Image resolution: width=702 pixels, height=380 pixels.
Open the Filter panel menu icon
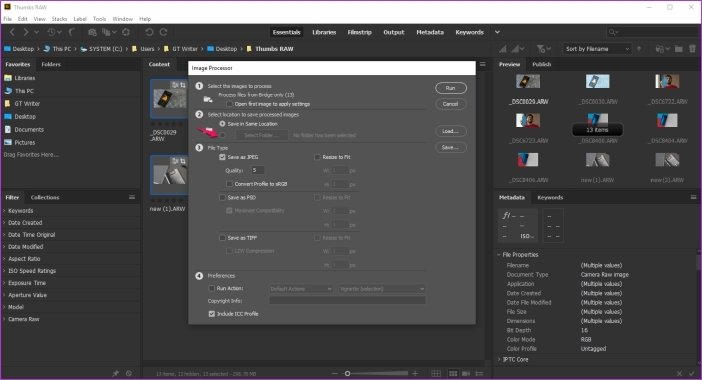point(132,197)
